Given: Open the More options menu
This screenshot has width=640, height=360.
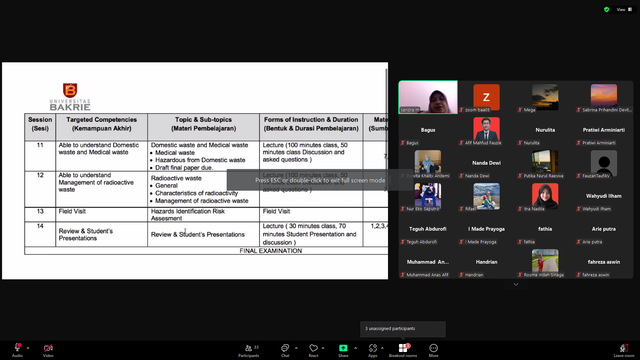Looking at the screenshot, I should coord(433,349).
